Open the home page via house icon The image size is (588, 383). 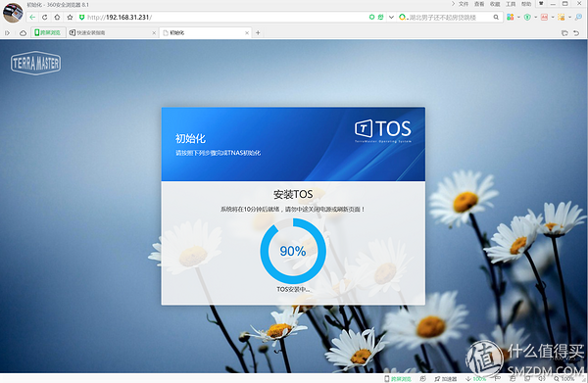[x=57, y=18]
